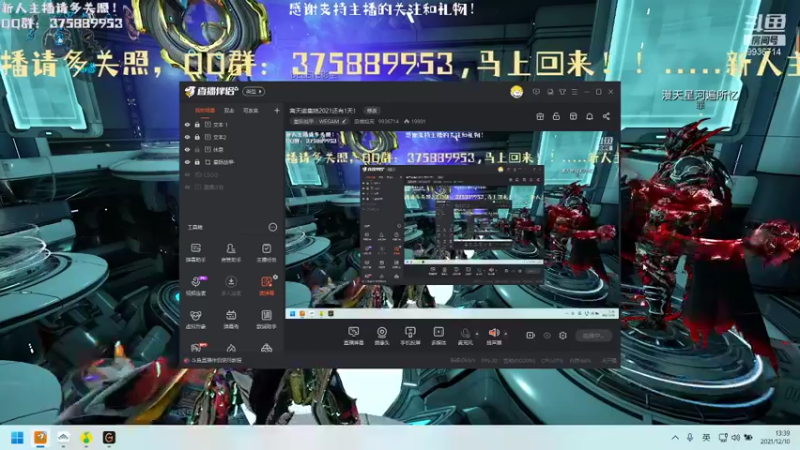This screenshot has width=800, height=450.
Task: Click the 修改 button next to stream title
Action: 372,111
